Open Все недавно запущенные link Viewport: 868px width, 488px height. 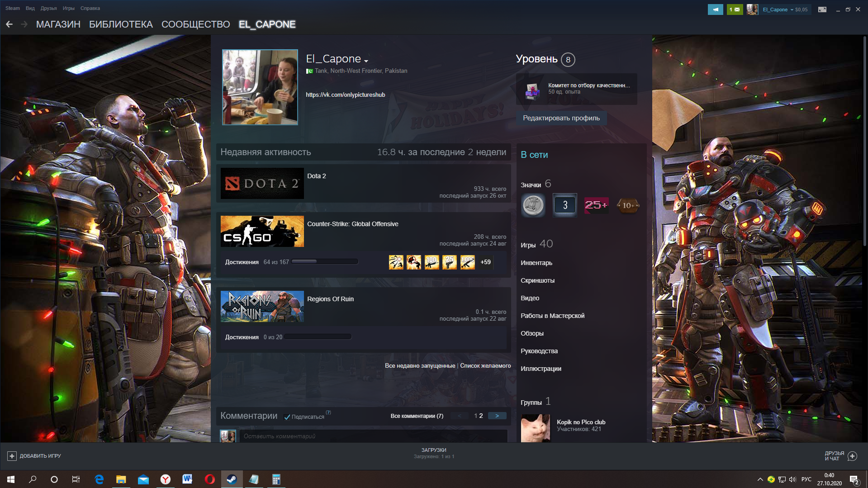click(420, 366)
